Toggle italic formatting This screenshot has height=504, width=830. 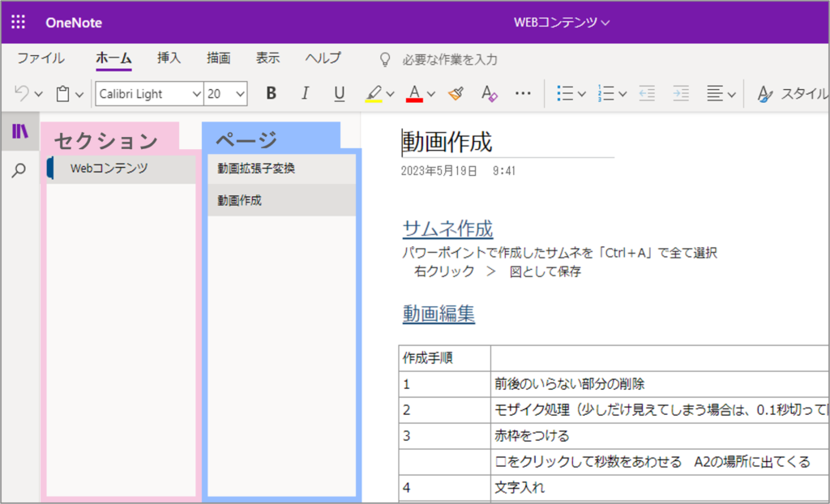tap(305, 93)
